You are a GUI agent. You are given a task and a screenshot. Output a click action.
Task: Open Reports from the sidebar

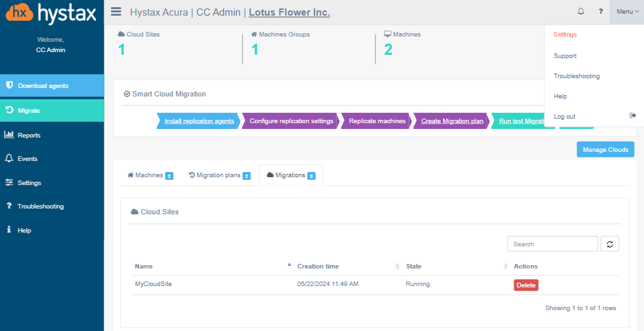(29, 135)
